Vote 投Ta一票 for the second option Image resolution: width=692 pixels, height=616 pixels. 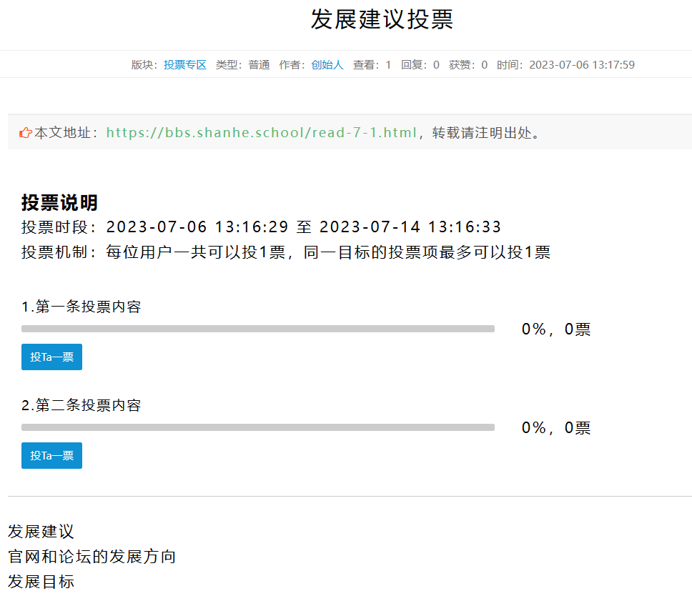(51, 455)
